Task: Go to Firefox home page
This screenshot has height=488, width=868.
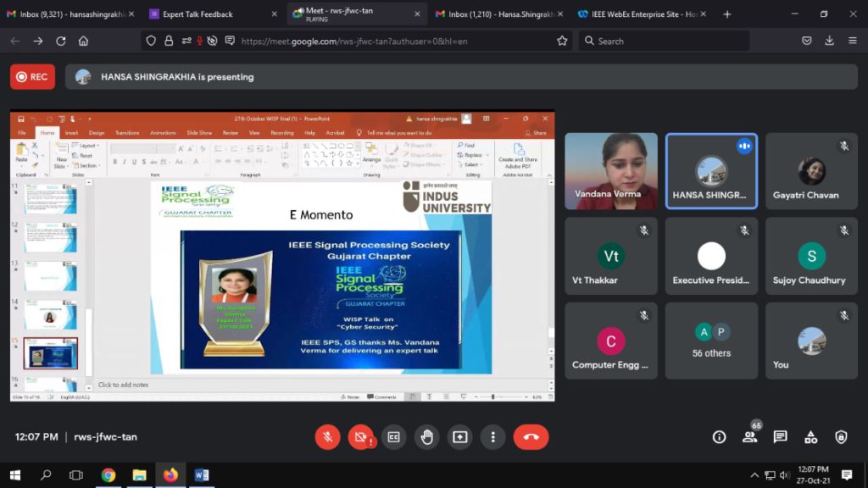Action: [x=84, y=41]
